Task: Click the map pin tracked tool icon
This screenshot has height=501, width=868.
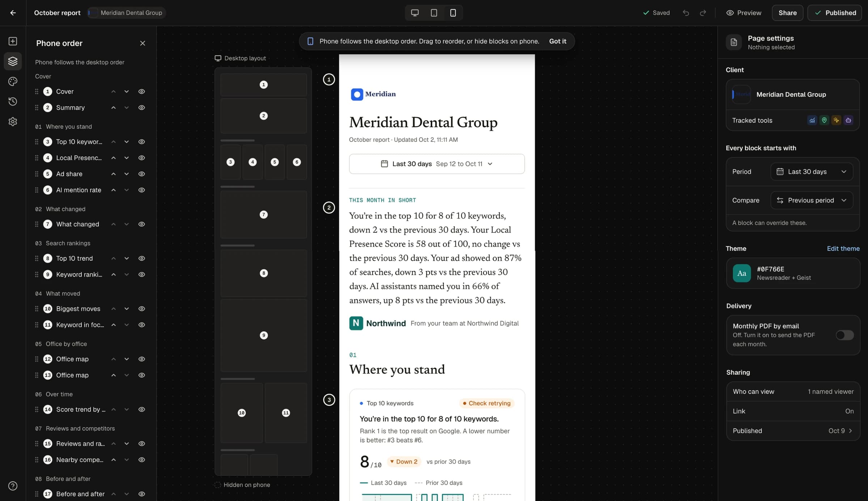Action: (x=824, y=120)
